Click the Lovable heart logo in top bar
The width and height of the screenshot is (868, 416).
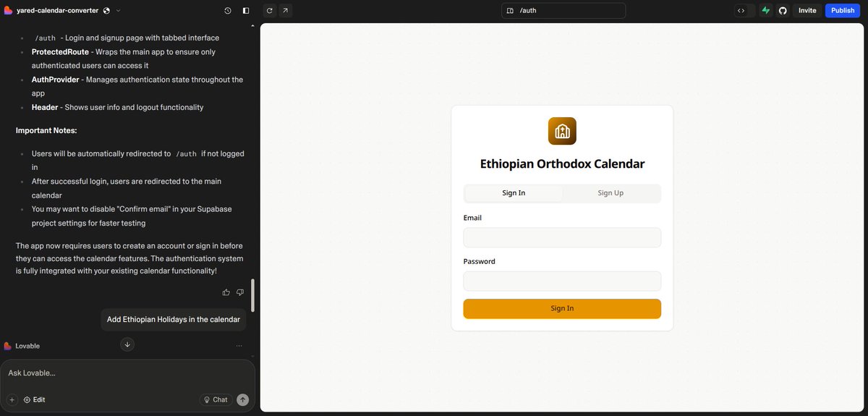(8, 11)
